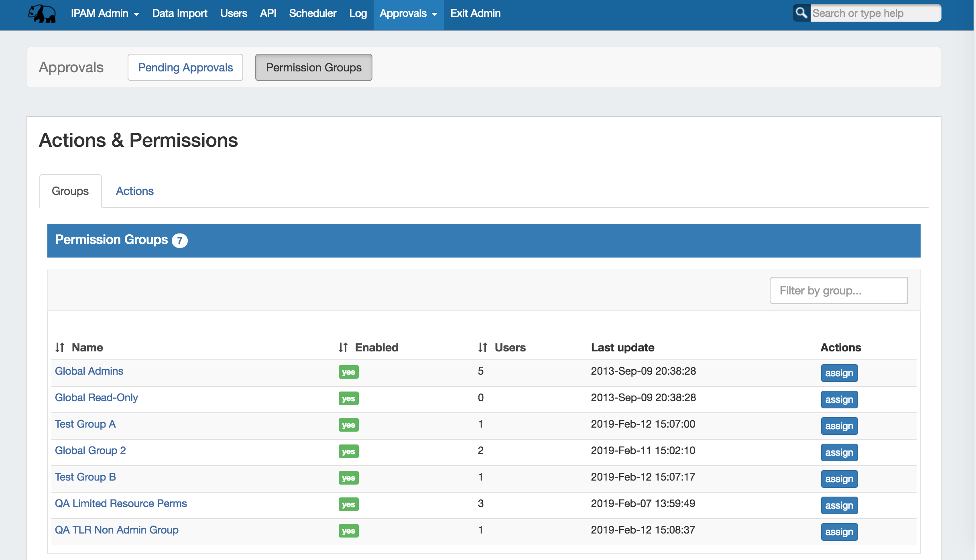
Task: Click yes badge for Test Group A
Action: (348, 425)
